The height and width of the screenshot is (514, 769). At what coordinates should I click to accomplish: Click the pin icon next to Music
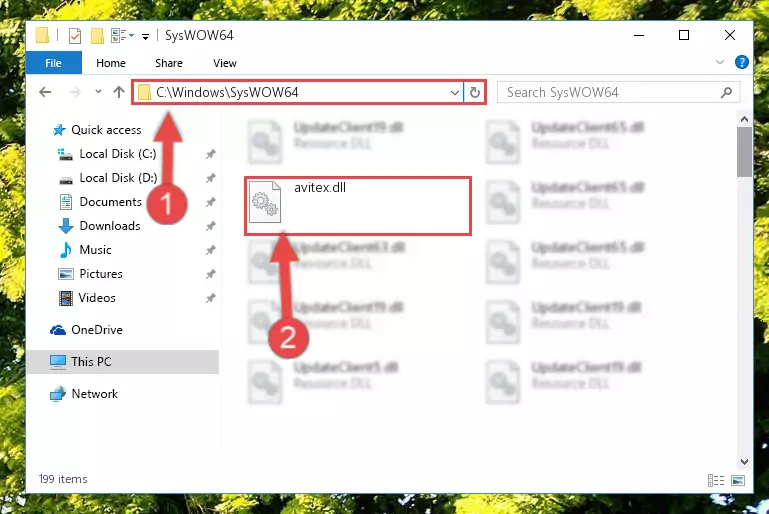coord(210,250)
